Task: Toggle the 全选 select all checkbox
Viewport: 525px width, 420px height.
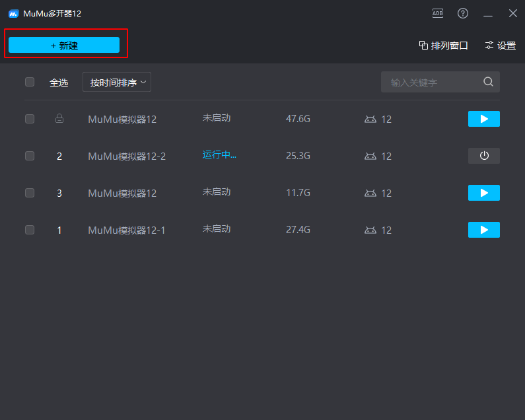Action: pos(30,82)
